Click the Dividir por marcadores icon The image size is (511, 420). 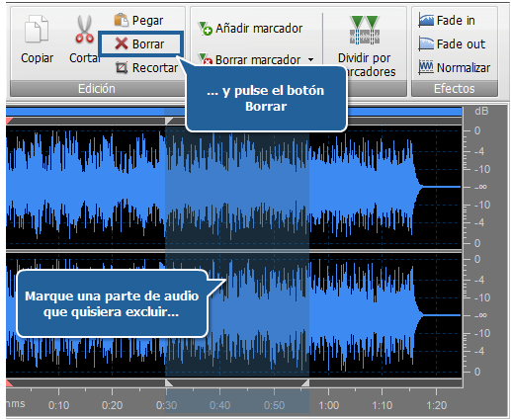point(365,30)
